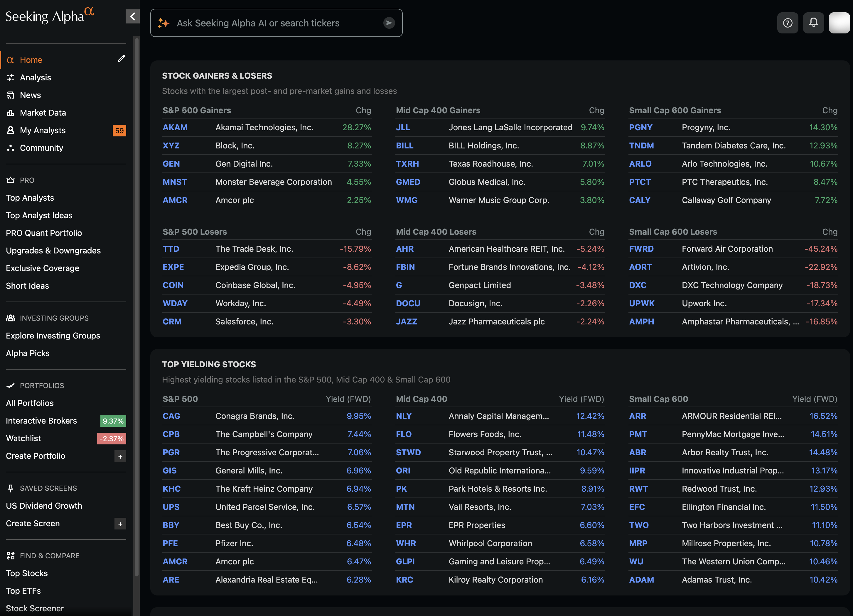This screenshot has width=853, height=616.
Task: Click the News sidebar icon
Action: point(11,95)
